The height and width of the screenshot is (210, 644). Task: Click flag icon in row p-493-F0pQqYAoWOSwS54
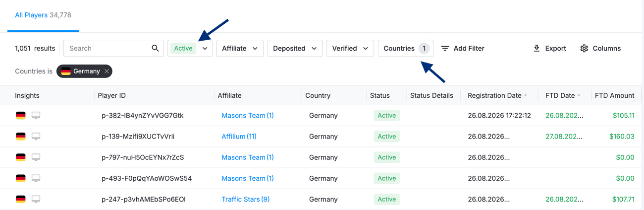click(20, 178)
